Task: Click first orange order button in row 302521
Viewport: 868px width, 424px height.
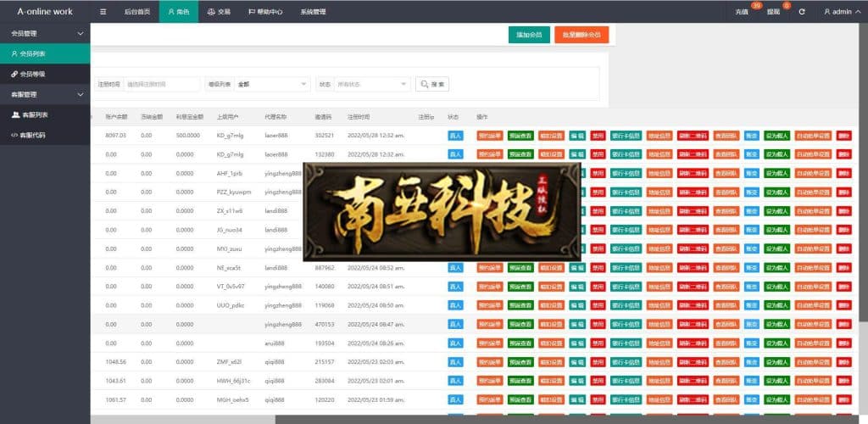Action: click(x=489, y=136)
